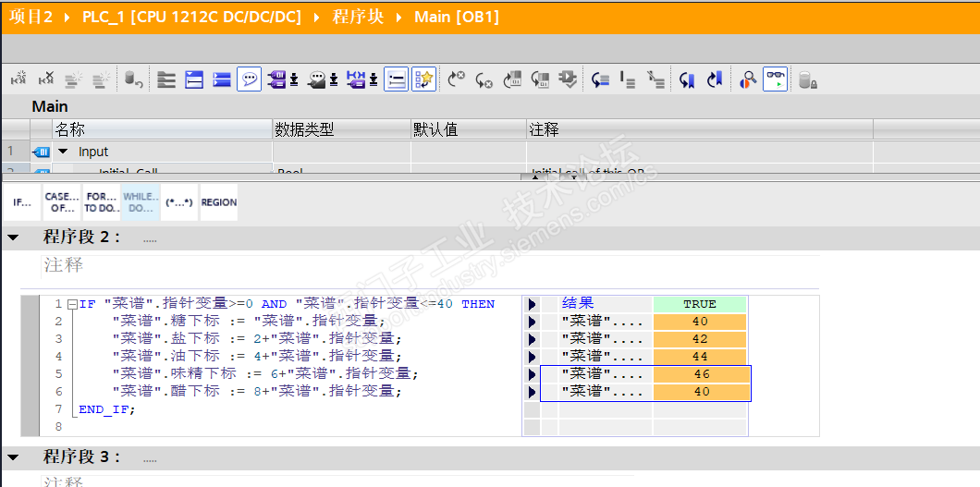Collapse 程序段 3 network section
980x487 pixels.
[x=13, y=457]
